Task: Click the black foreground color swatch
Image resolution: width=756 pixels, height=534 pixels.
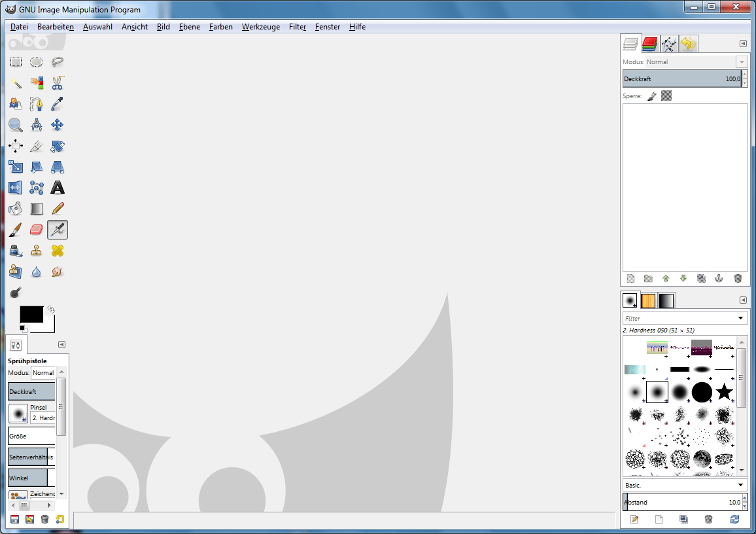Action: click(31, 315)
